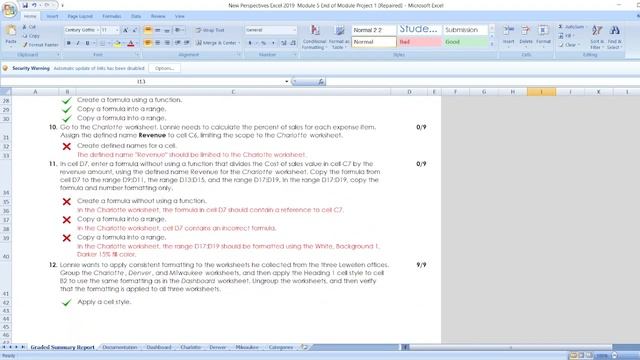Screen dimensions: 640x360
Task: Click the Paste clipboard icon
Action: [x=11, y=31]
